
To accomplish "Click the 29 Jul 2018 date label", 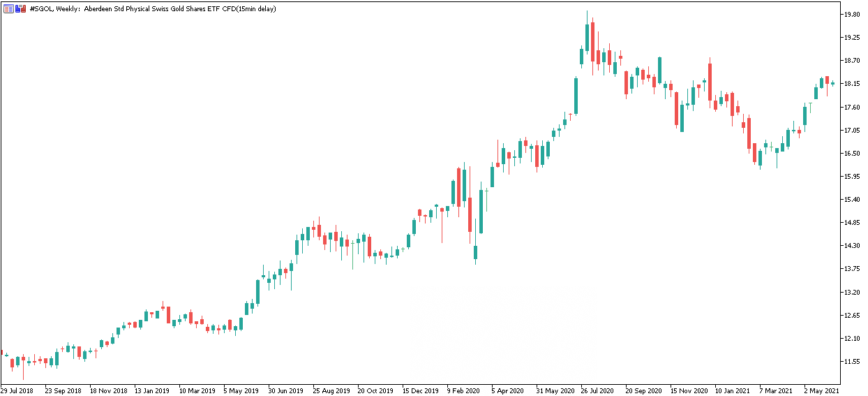I will coord(17,391).
